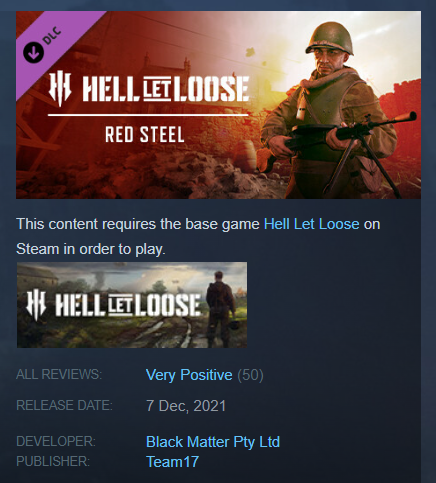The image size is (436, 483).
Task: Click the black download arrow DLC icon
Action: click(33, 53)
